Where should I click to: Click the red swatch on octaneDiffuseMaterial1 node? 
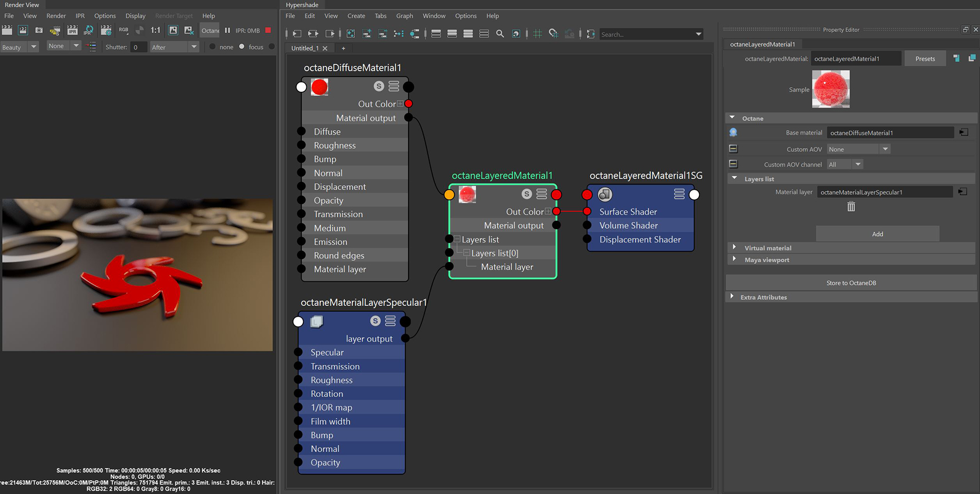(x=319, y=87)
